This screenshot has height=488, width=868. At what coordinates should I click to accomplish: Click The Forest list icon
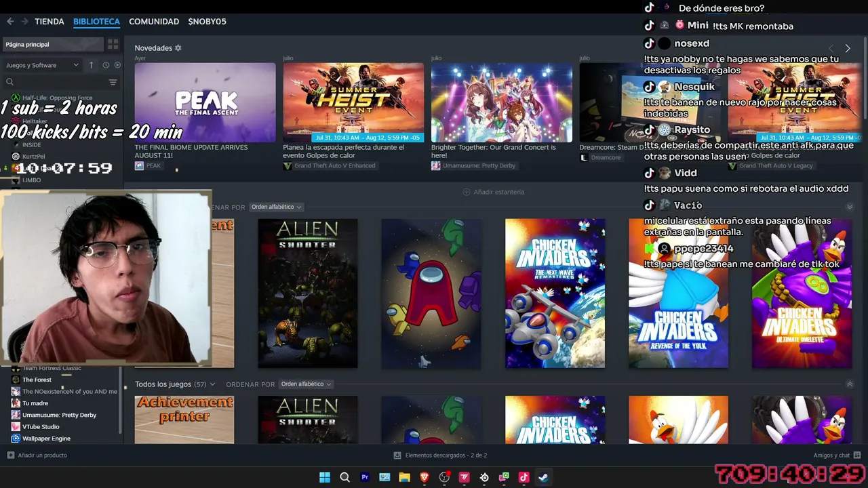[x=16, y=380]
